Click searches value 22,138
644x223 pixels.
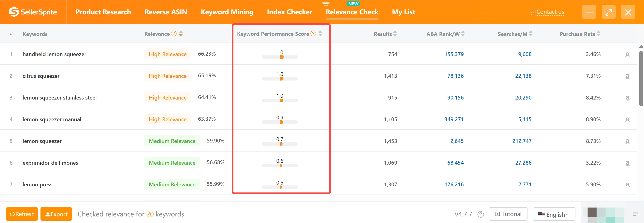(523, 76)
